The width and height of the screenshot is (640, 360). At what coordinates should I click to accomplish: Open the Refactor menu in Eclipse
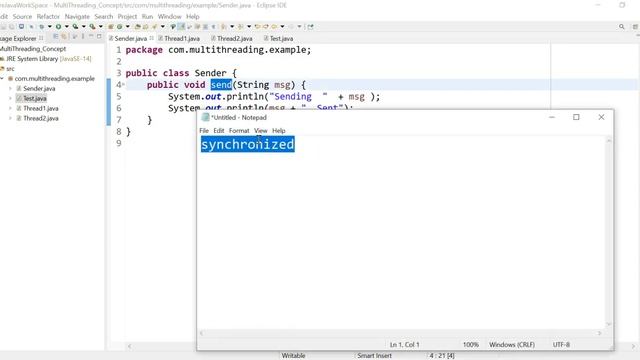pos(48,16)
